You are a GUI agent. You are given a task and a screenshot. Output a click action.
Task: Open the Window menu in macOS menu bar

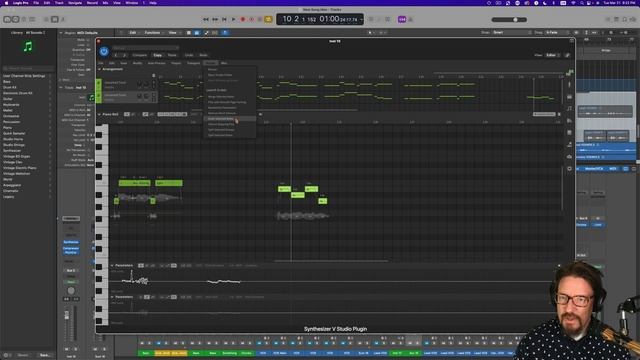131,3
